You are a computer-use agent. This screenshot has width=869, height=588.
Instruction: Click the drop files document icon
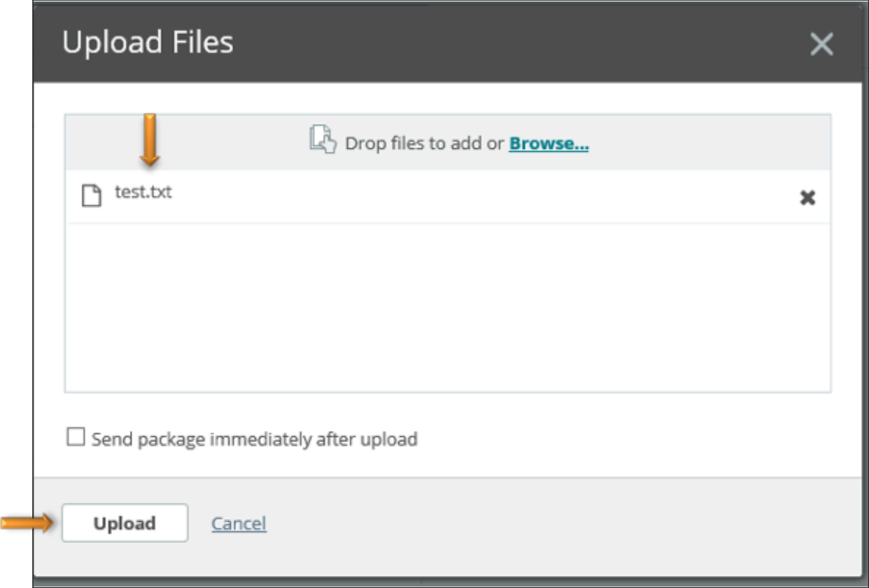pyautogui.click(x=322, y=139)
